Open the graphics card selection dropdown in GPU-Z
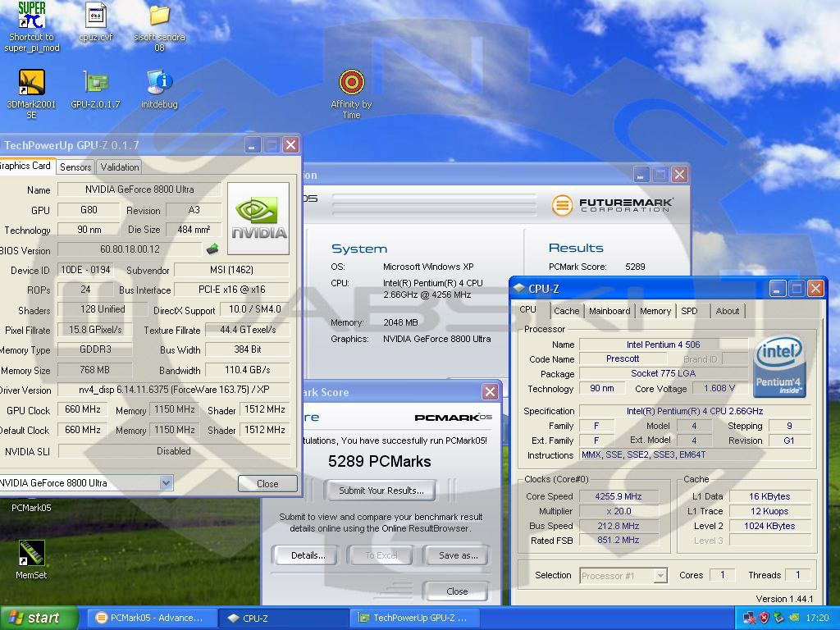840x630 pixels. click(x=166, y=482)
